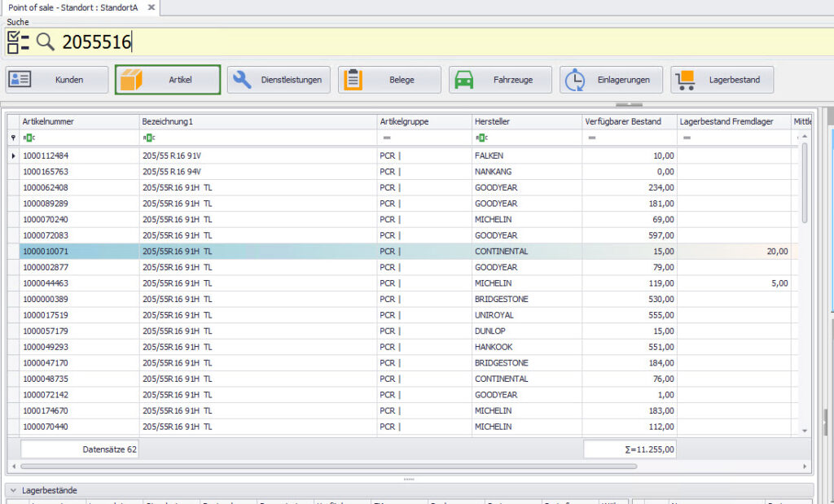Viewport: 834px width, 504px height.
Task: Close the Point of sale tab
Action: 151,7
